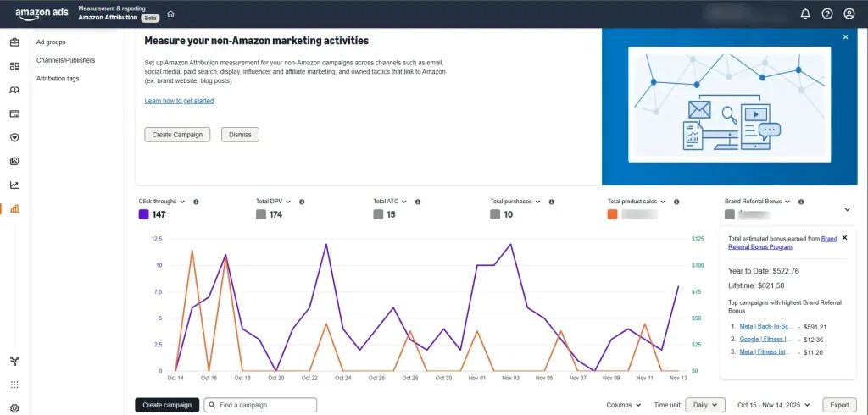Click the Lifetime: $621.58 text

click(x=756, y=285)
